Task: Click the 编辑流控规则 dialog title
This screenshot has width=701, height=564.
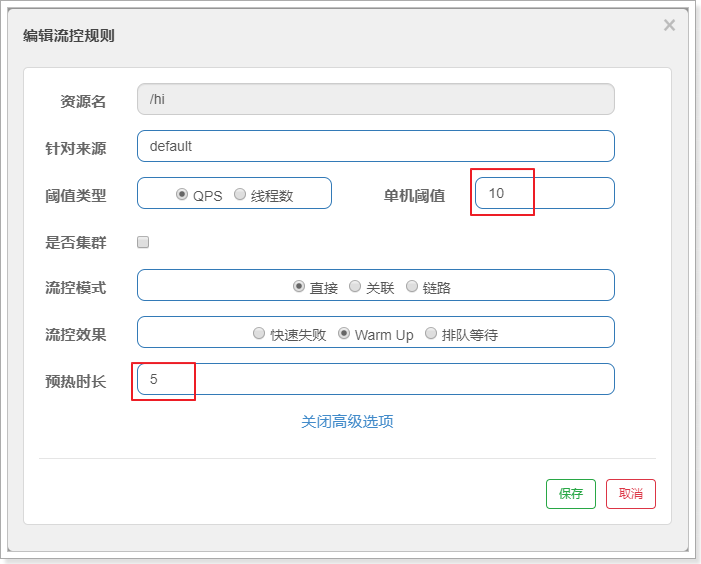Action: coord(69,36)
